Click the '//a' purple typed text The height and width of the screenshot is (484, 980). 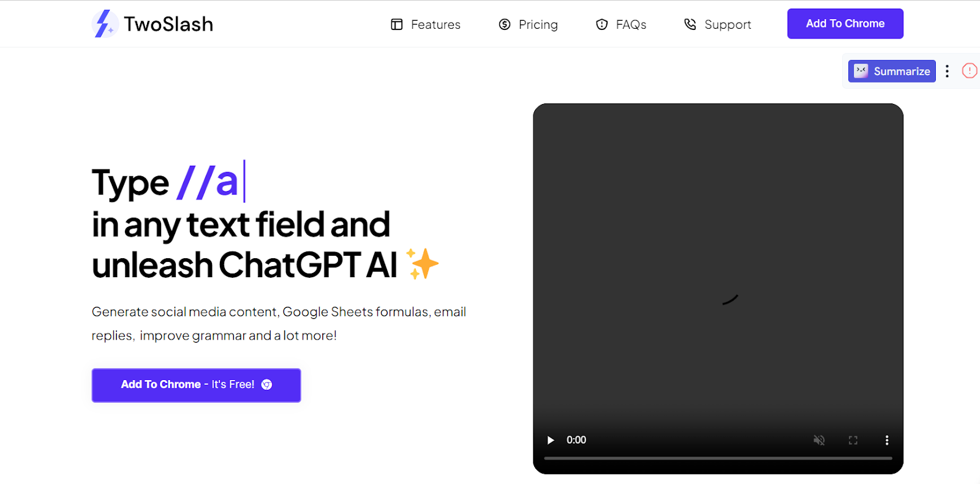pos(207,182)
